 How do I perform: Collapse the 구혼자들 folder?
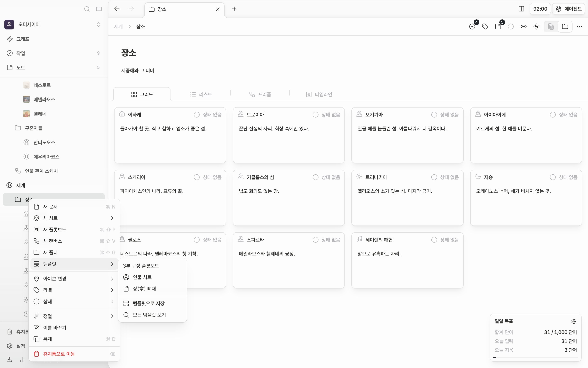53,128
